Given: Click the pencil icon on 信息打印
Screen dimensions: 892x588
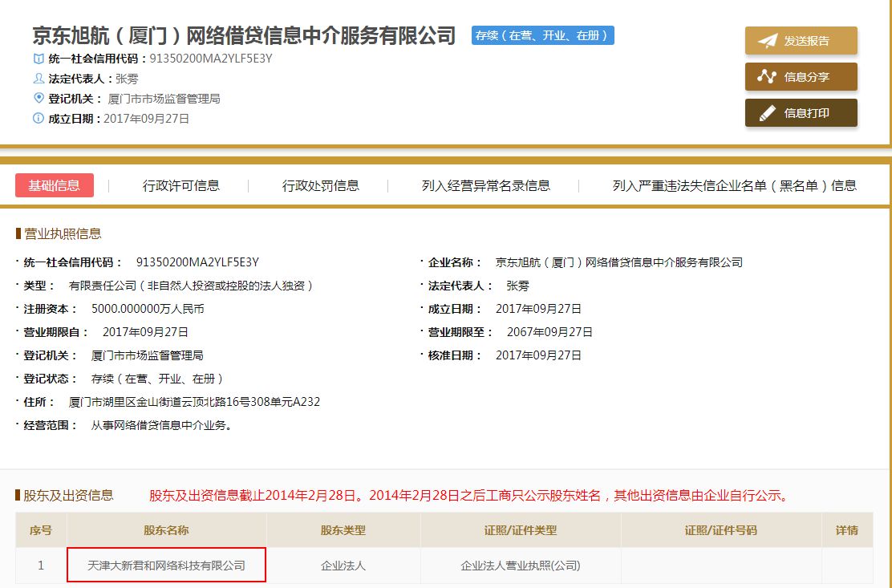Looking at the screenshot, I should (768, 112).
